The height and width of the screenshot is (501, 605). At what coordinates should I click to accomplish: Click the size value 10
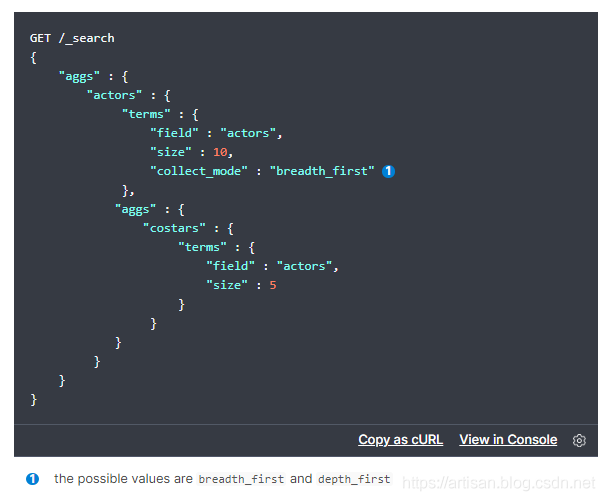[222, 152]
